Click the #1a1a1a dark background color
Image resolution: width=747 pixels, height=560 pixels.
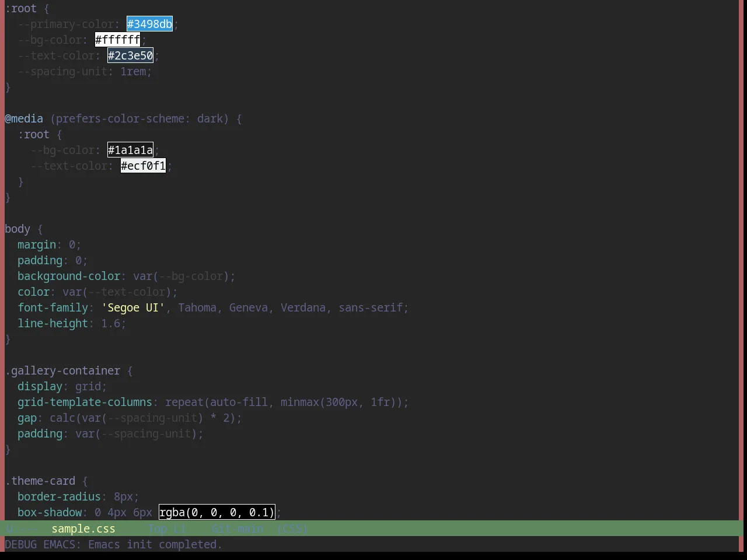click(130, 150)
